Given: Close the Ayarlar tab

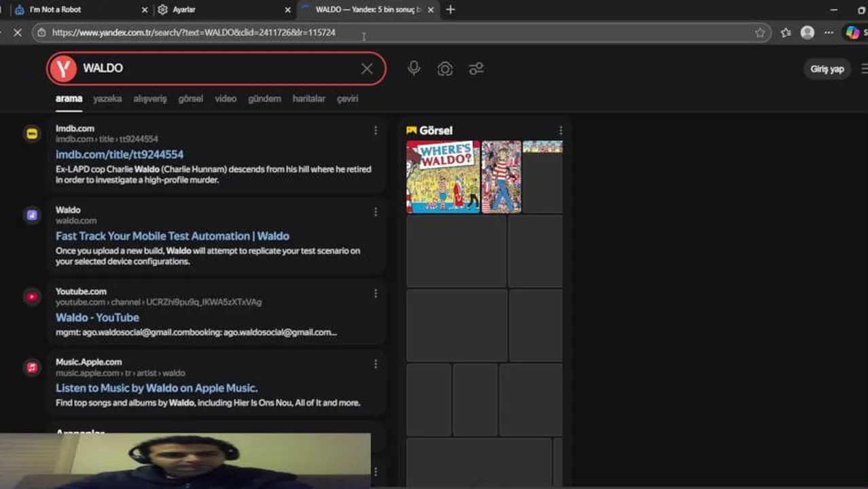Looking at the screenshot, I should click(x=287, y=10).
